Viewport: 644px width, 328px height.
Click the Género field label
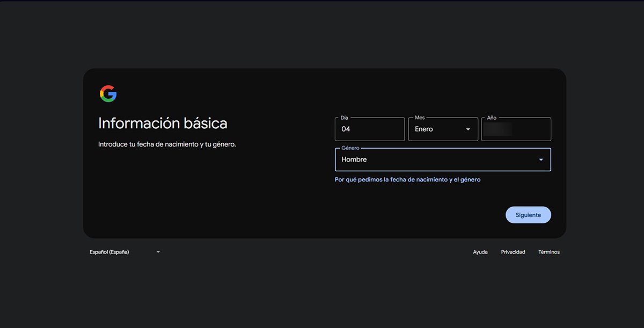pos(350,148)
